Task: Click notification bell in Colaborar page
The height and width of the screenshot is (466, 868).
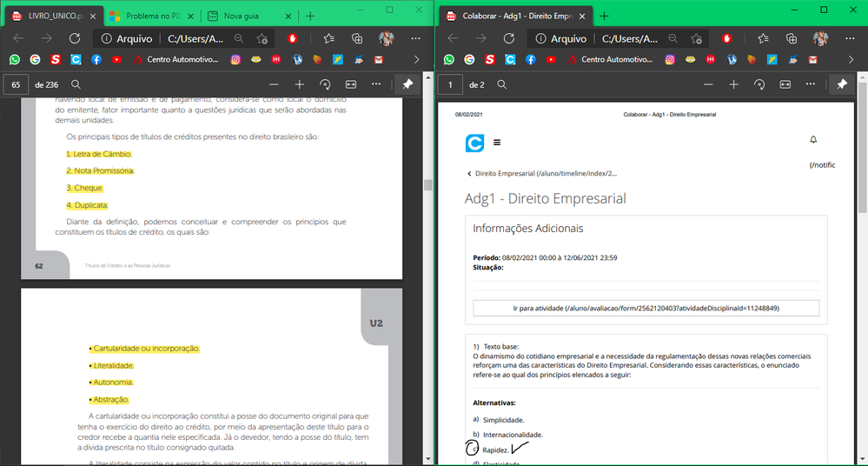Action: pyautogui.click(x=813, y=140)
